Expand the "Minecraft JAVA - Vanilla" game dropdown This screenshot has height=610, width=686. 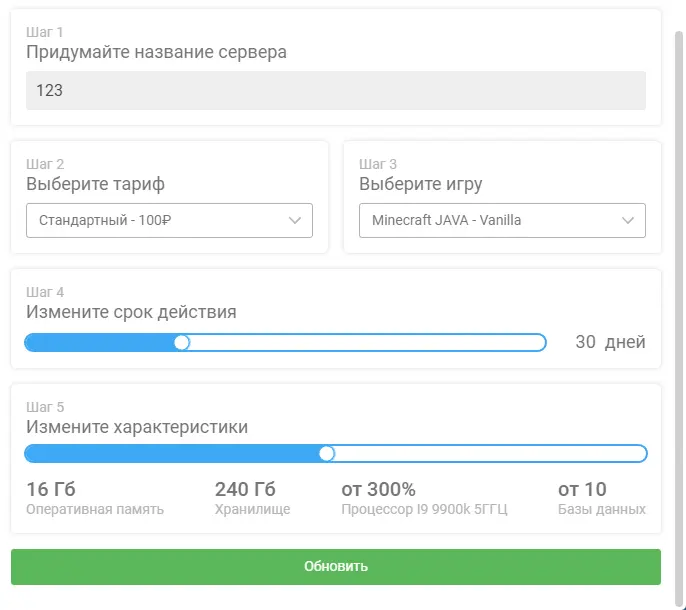[490, 221]
